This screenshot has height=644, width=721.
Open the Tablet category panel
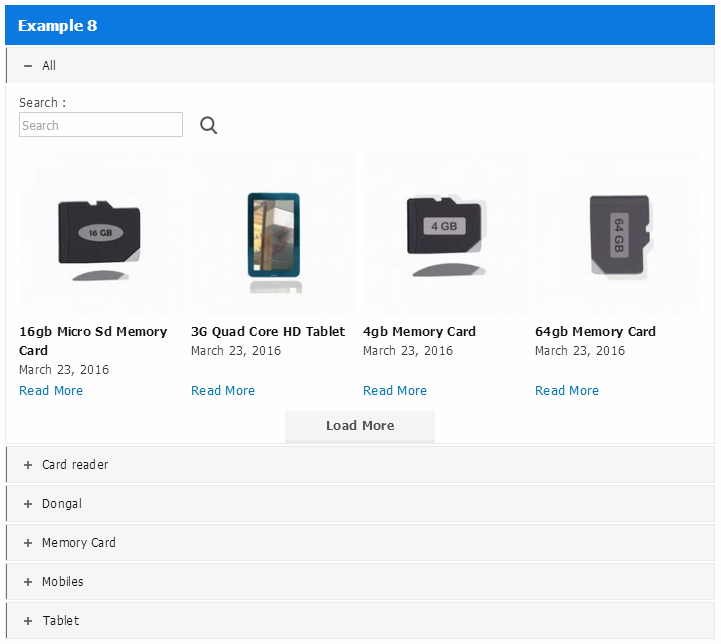(x=360, y=621)
